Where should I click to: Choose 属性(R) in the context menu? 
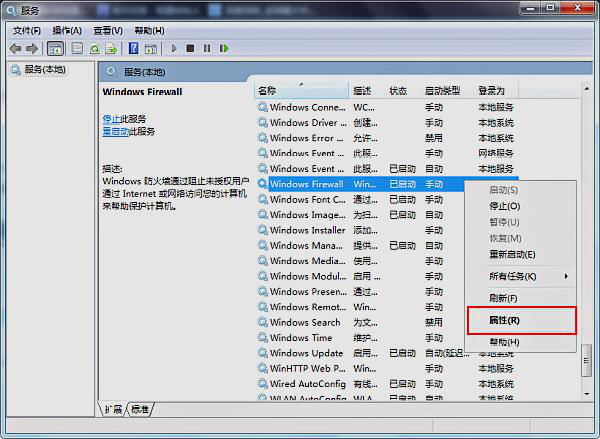coord(522,320)
